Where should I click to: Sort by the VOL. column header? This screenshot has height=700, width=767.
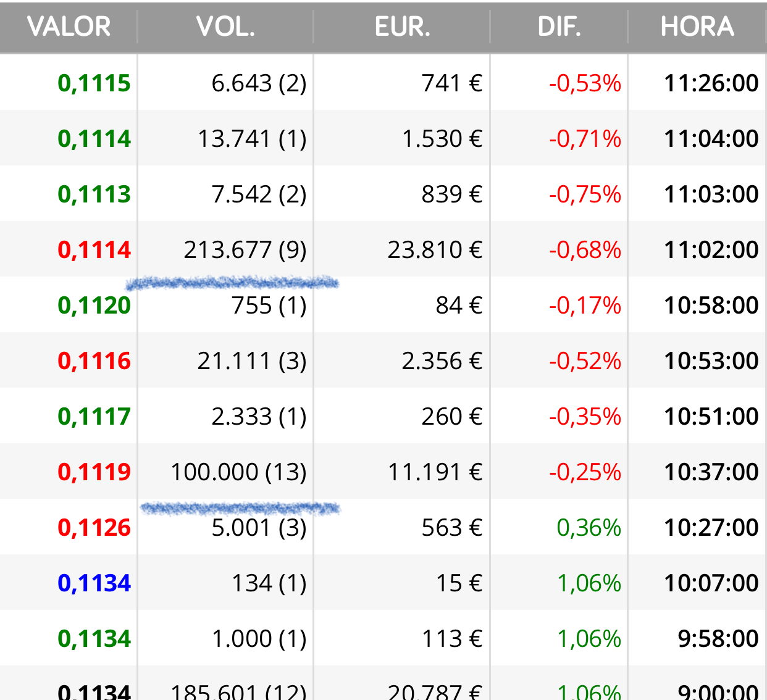225,27
